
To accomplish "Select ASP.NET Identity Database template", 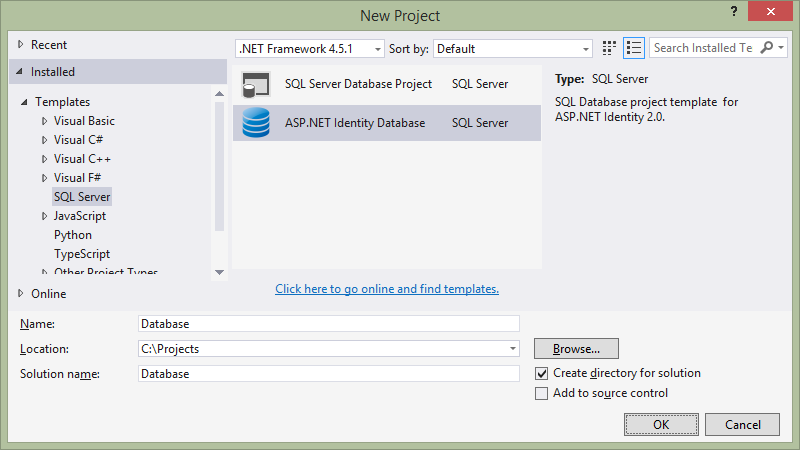I will (387, 123).
